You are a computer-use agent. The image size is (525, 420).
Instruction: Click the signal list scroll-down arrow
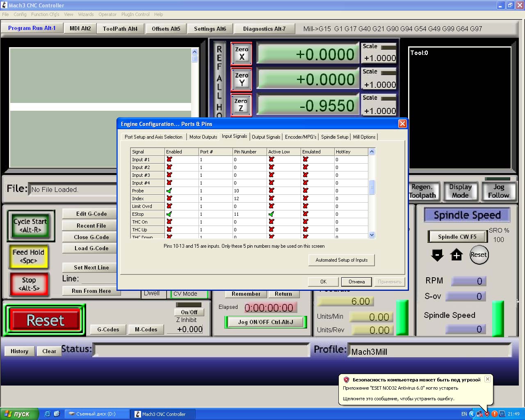point(372,235)
